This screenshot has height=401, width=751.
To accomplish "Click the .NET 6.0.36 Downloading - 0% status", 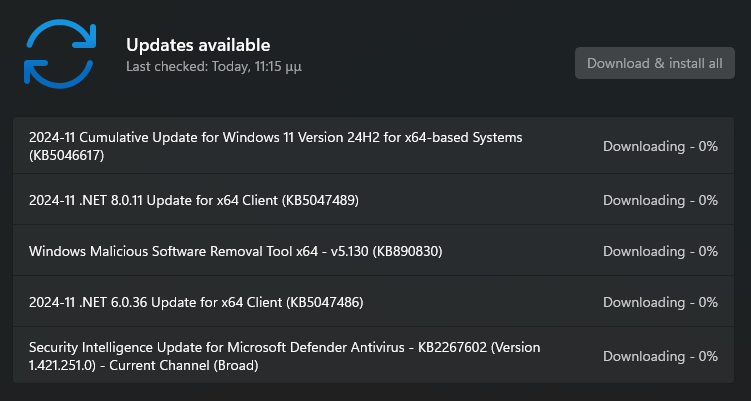I will (x=660, y=302).
